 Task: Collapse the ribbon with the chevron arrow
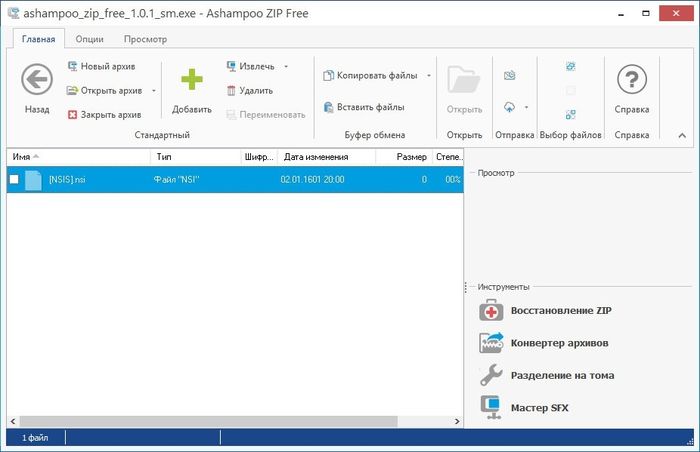[x=682, y=135]
